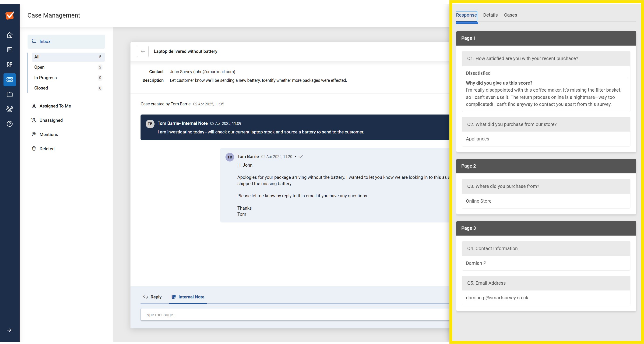Open Deleted cases
Viewport: 644px width, 344px height.
[x=47, y=149]
